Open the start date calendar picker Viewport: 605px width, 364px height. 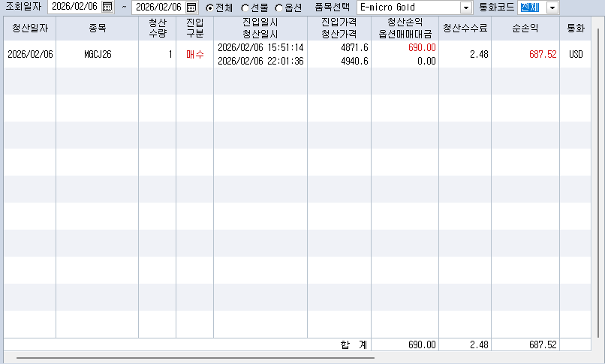coord(107,7)
